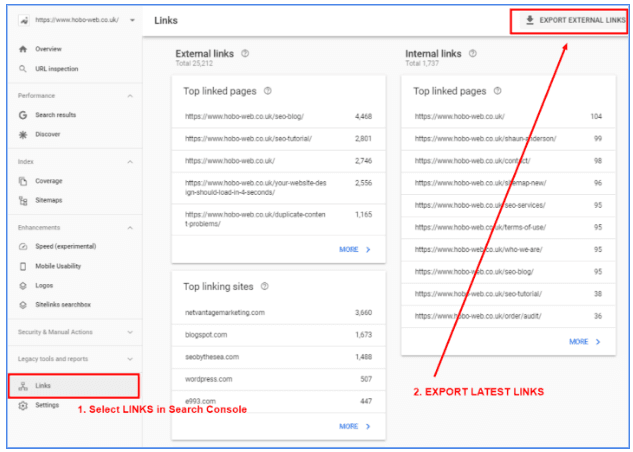Collapse the Performance section chevron

[130, 96]
